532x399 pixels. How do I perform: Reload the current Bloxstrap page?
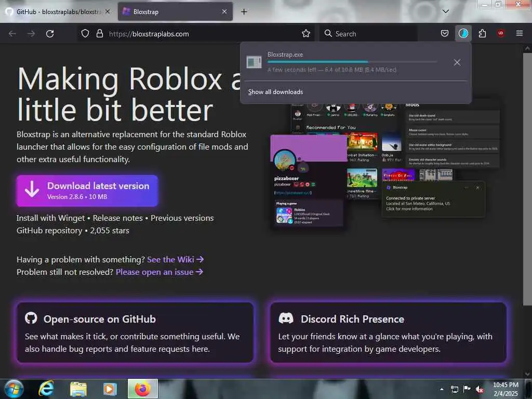[50, 34]
